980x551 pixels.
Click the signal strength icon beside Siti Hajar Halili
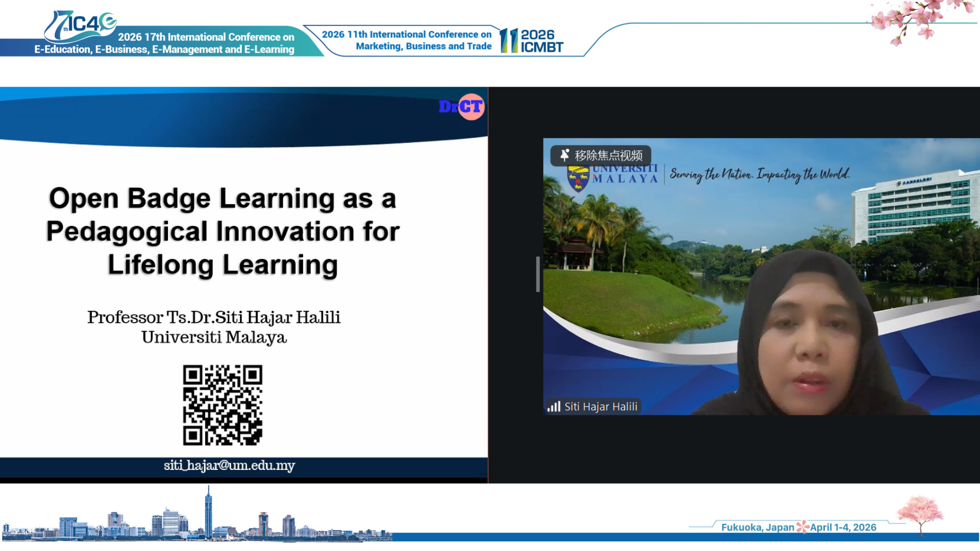tap(554, 407)
